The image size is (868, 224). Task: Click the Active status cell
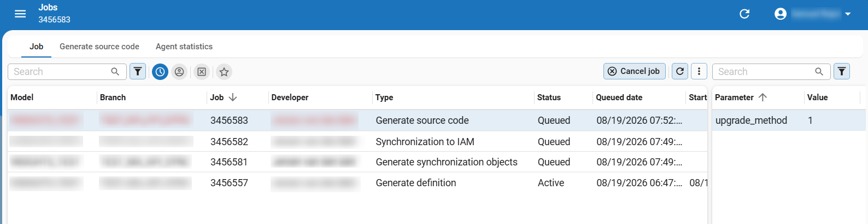pos(550,183)
